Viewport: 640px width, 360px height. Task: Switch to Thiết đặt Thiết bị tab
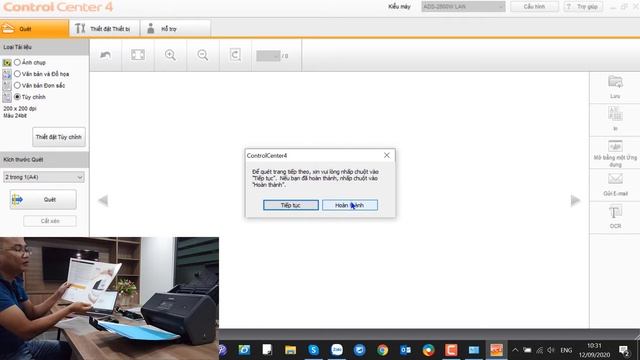(x=104, y=29)
